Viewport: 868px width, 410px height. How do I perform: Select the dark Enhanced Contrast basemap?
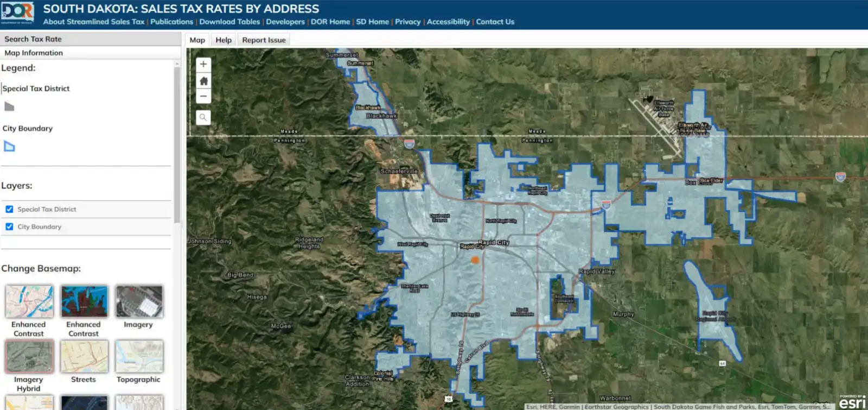84,301
